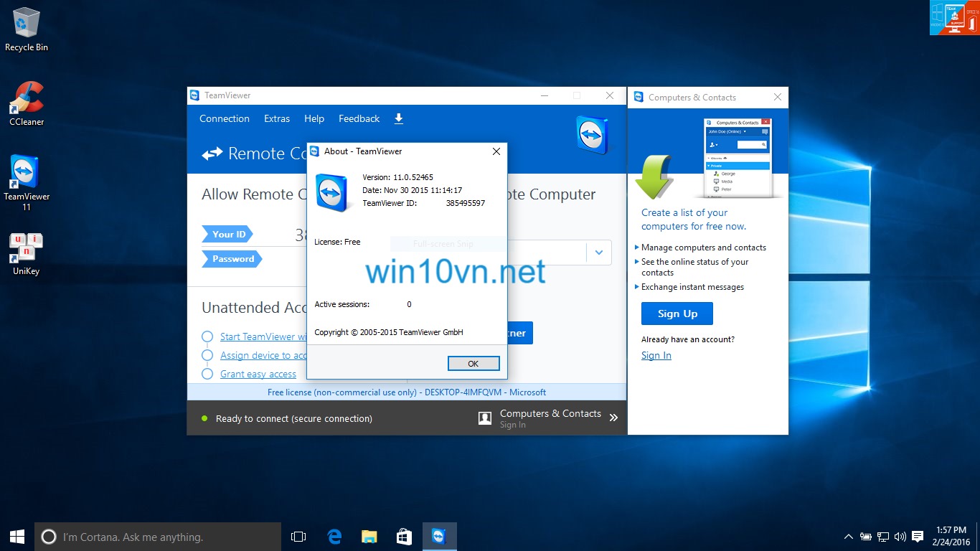
Task: Click the Sign Up button
Action: pyautogui.click(x=677, y=314)
